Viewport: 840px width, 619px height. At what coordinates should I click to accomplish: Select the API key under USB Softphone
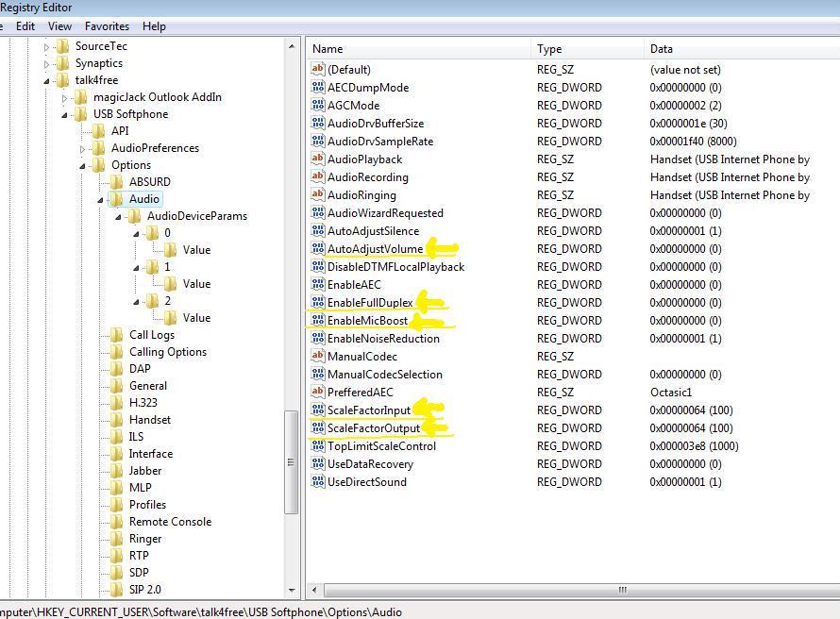[x=120, y=130]
